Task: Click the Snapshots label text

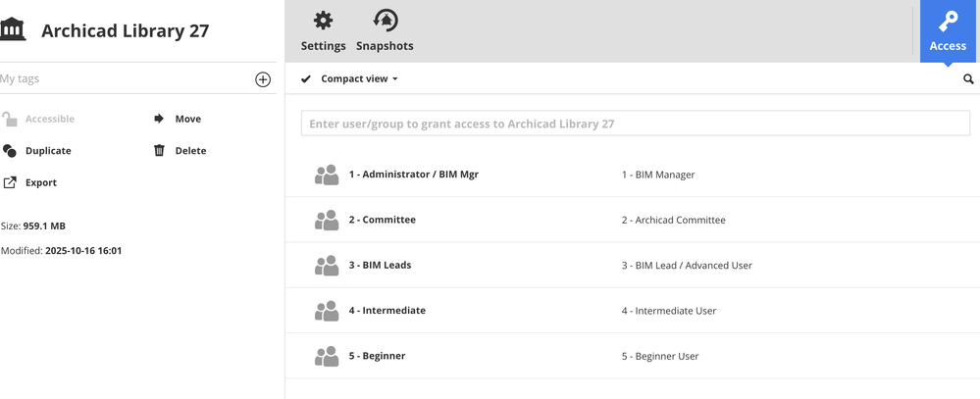Action: point(385,46)
